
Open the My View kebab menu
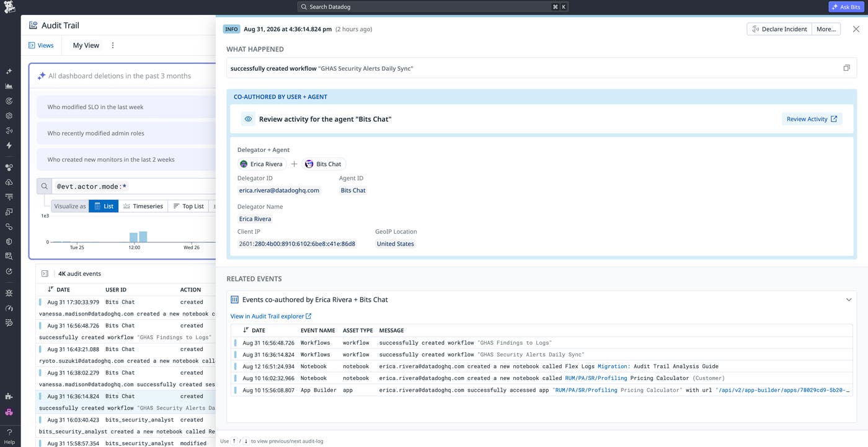pyautogui.click(x=113, y=45)
